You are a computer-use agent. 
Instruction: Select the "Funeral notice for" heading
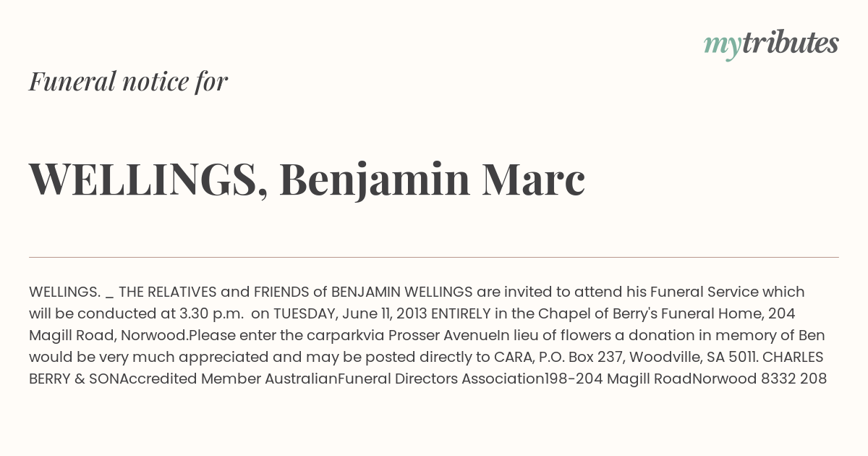[129, 81]
